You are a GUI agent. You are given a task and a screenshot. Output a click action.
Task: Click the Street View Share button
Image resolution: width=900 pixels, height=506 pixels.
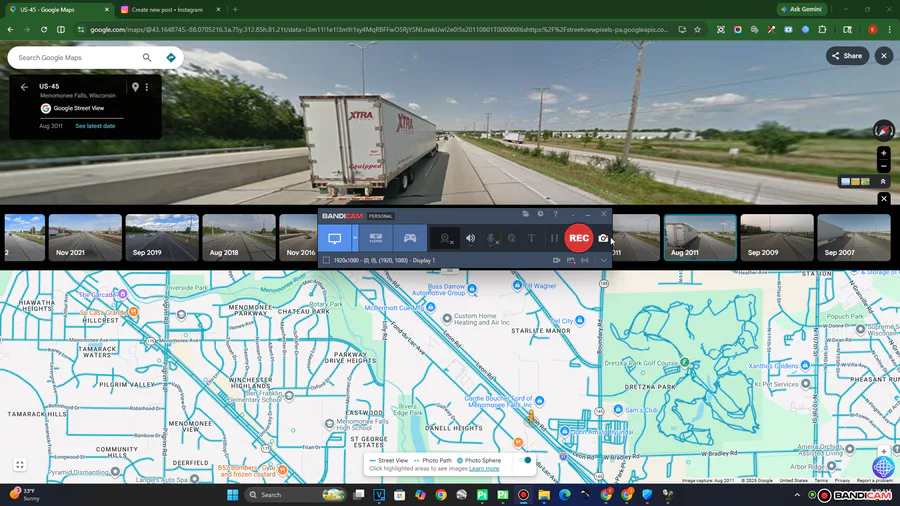847,56
